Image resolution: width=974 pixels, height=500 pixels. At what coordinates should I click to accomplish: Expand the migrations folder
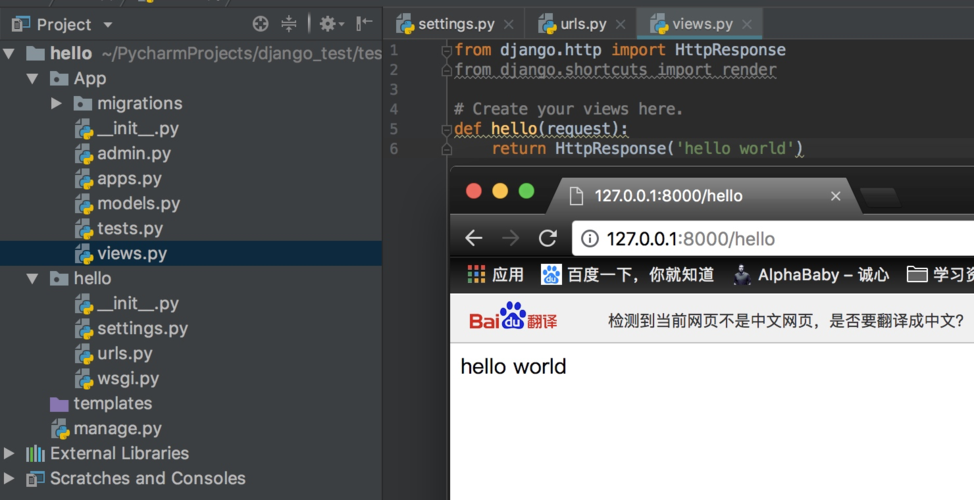pyautogui.click(x=56, y=103)
